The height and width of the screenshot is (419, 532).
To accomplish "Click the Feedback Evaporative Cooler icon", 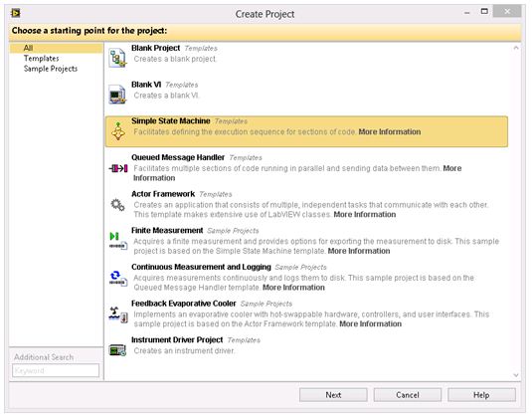I will pyautogui.click(x=118, y=314).
